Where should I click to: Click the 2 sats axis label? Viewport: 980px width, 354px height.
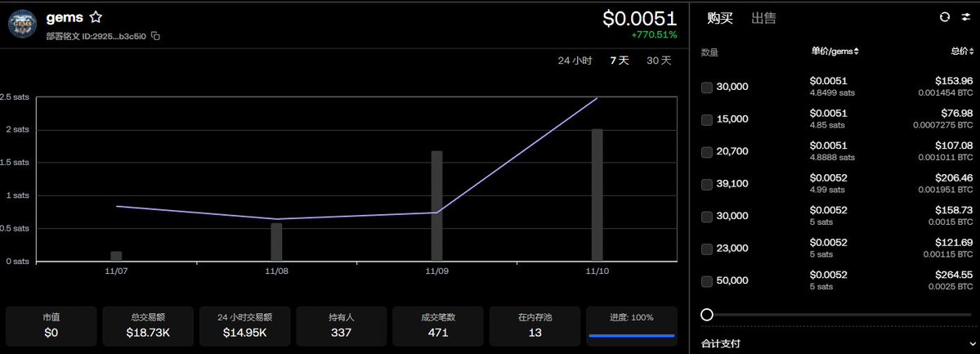tap(18, 130)
